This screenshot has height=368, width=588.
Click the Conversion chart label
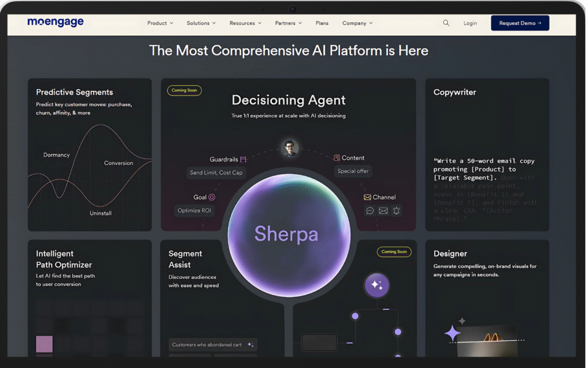pos(118,163)
